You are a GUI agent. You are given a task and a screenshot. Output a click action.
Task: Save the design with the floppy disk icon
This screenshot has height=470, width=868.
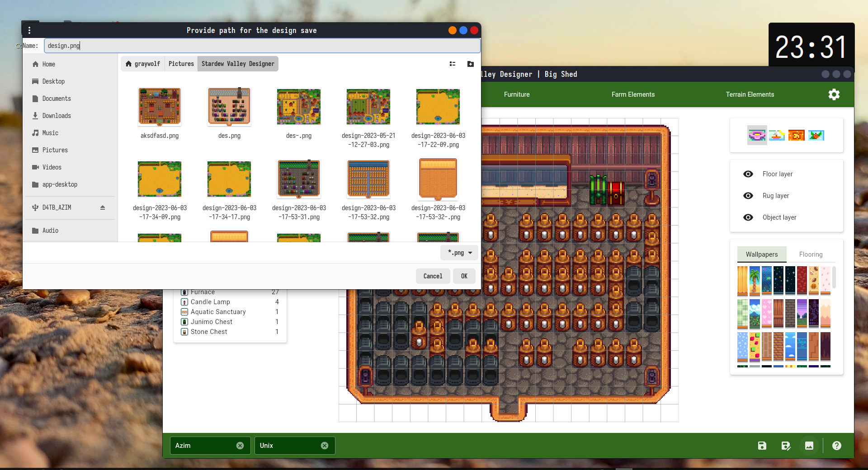tap(762, 446)
